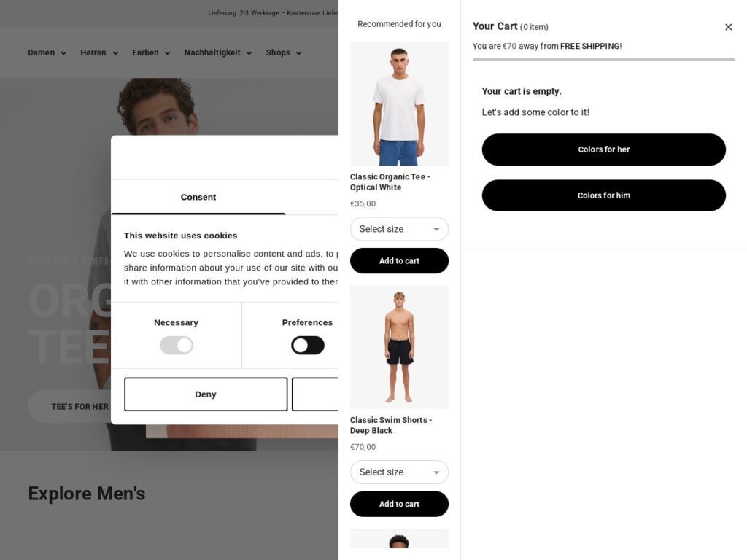This screenshot has width=747, height=560.
Task: Toggle the Necessary cookies switch
Action: [177, 345]
